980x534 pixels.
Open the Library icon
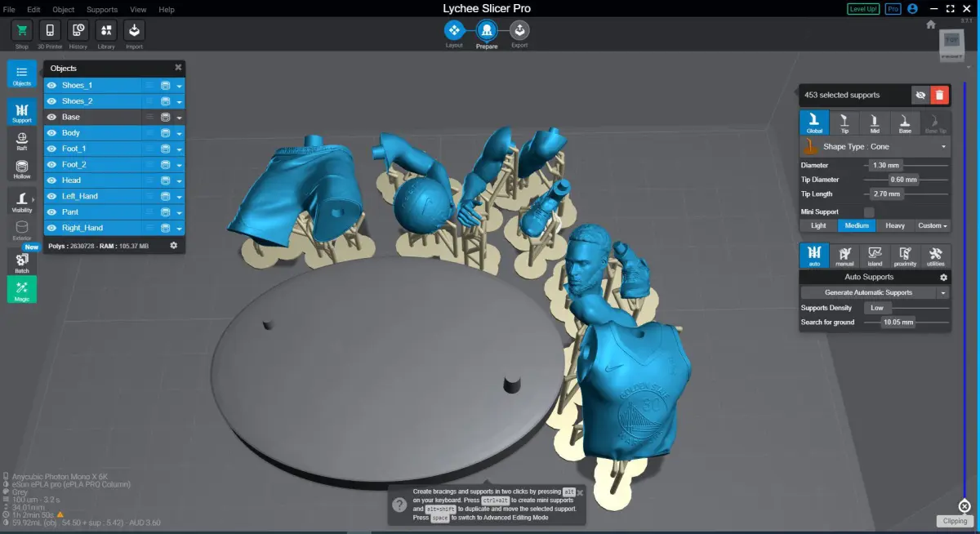click(106, 31)
